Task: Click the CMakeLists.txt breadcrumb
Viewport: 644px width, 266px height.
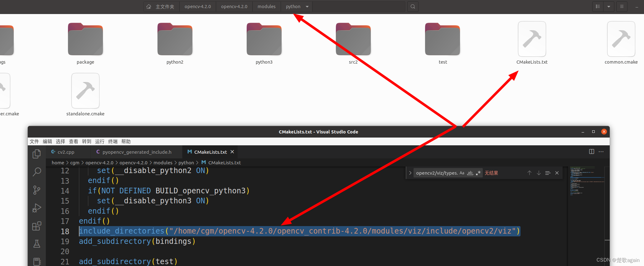Action: (224, 162)
